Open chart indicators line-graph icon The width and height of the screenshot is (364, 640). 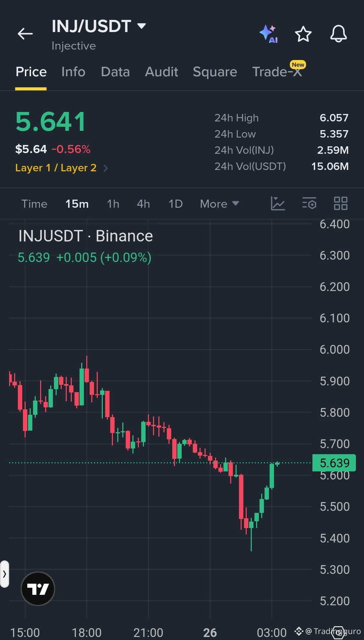pos(278,204)
